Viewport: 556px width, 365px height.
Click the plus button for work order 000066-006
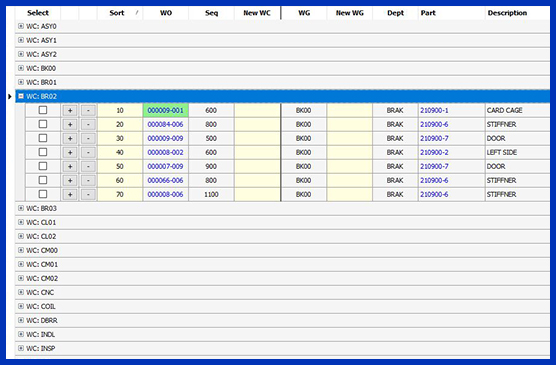pos(70,181)
